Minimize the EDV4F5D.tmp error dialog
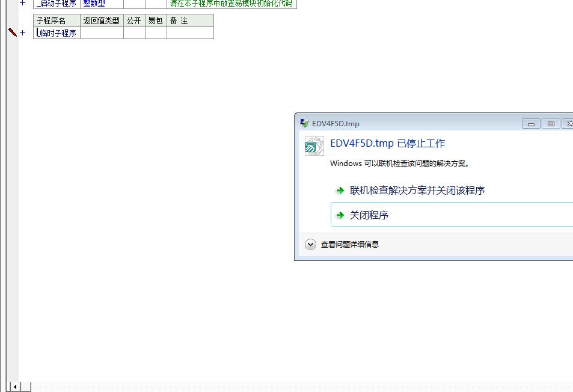The width and height of the screenshot is (573, 392). click(531, 124)
